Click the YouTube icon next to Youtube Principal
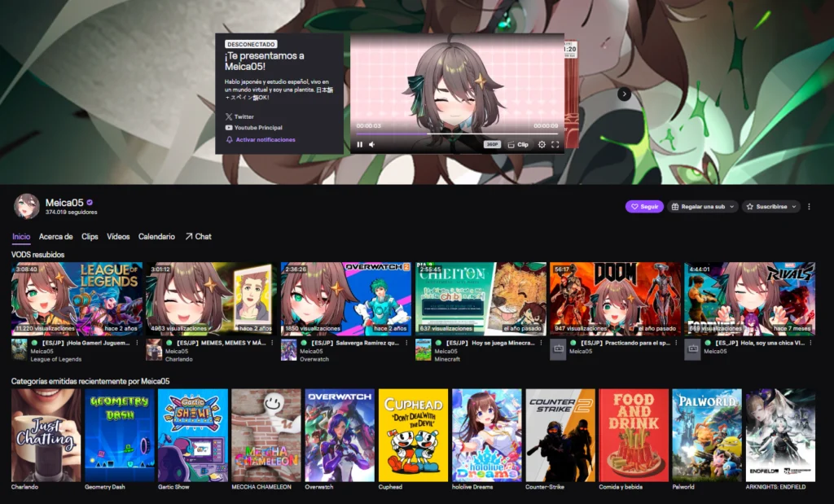The width and height of the screenshot is (834, 504). [x=229, y=128]
